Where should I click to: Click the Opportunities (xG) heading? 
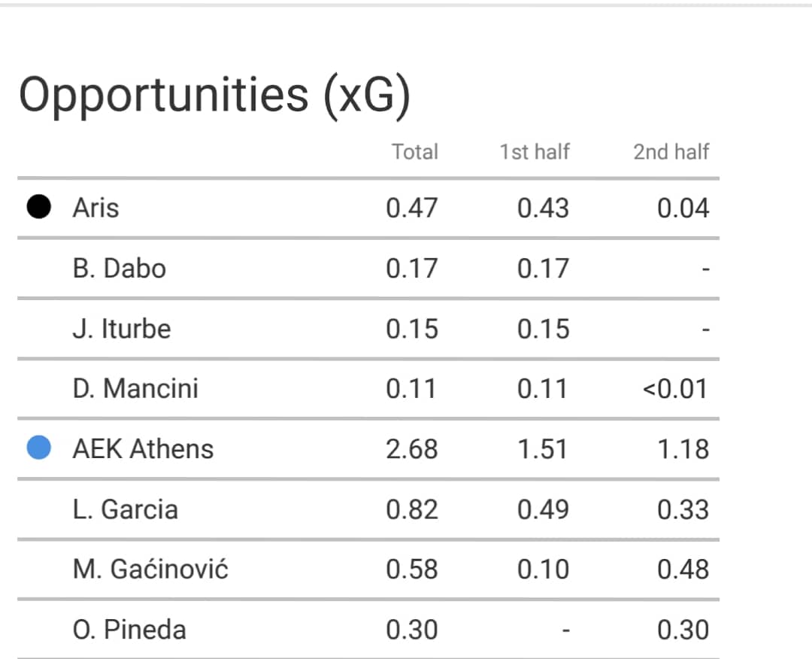[214, 96]
